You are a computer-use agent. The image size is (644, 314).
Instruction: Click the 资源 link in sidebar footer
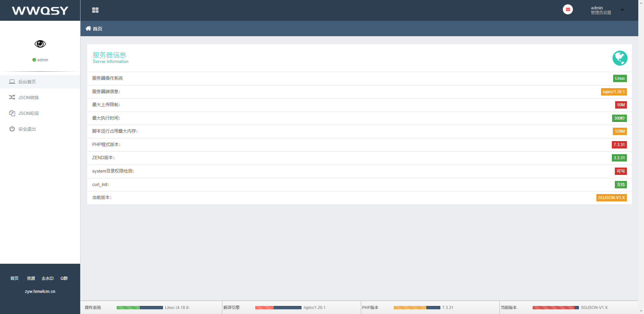click(x=31, y=278)
